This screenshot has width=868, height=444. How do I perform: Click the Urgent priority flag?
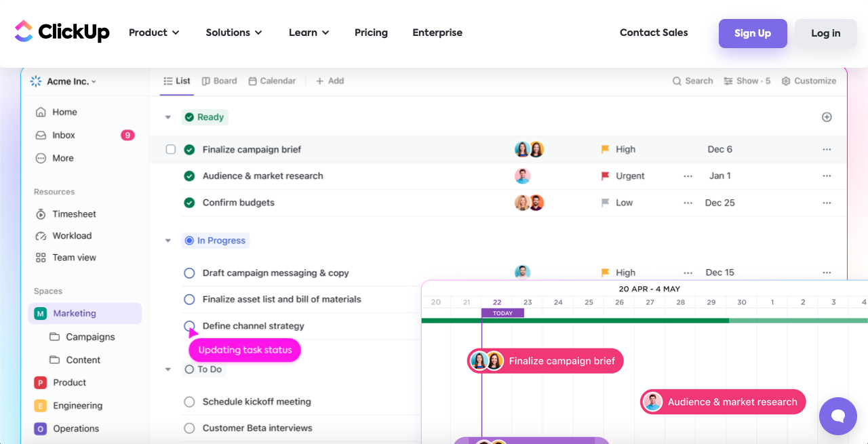tap(606, 176)
